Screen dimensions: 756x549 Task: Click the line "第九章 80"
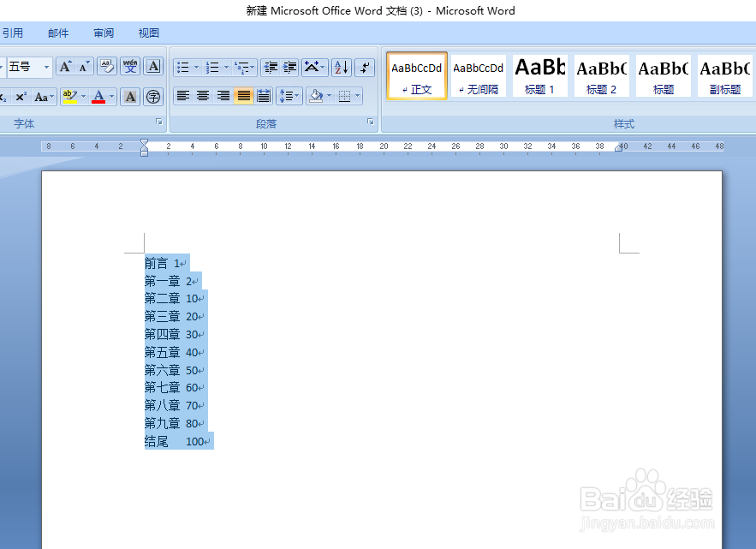[174, 423]
